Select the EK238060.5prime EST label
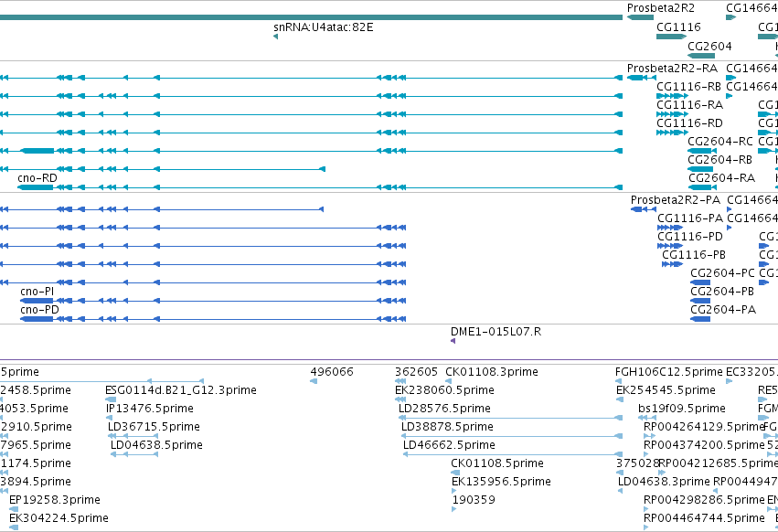The image size is (778, 532). 444,390
